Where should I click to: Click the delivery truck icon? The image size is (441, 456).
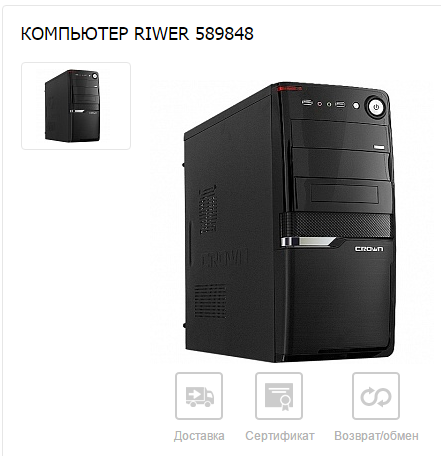point(199,396)
